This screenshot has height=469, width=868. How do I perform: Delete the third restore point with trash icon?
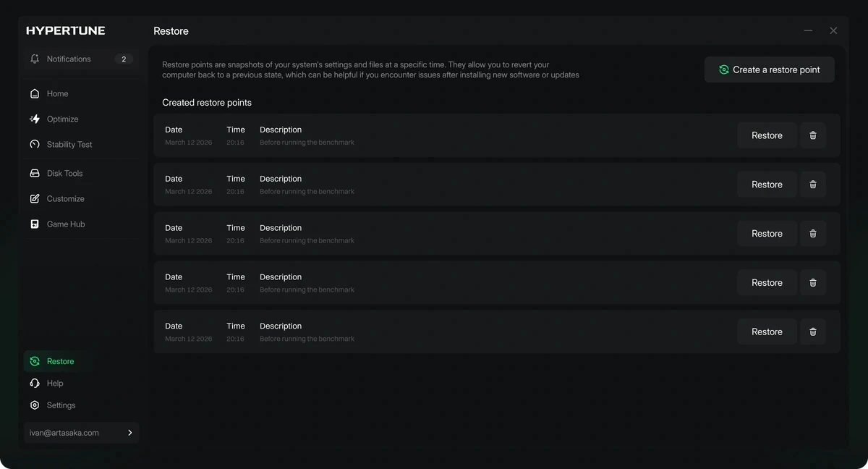pos(813,234)
